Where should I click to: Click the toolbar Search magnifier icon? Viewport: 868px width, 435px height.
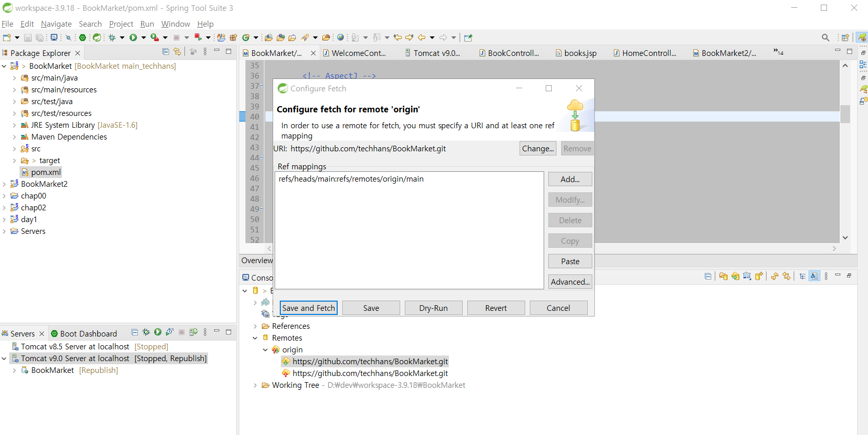coord(825,37)
